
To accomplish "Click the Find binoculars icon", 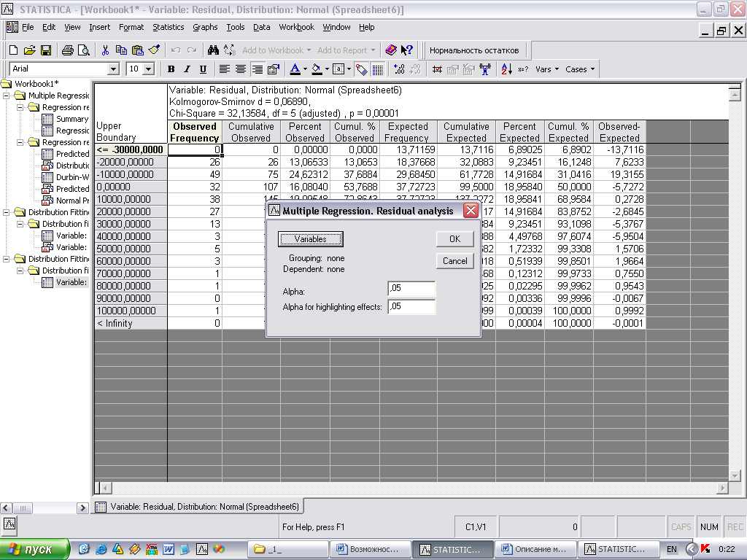I will [213, 50].
